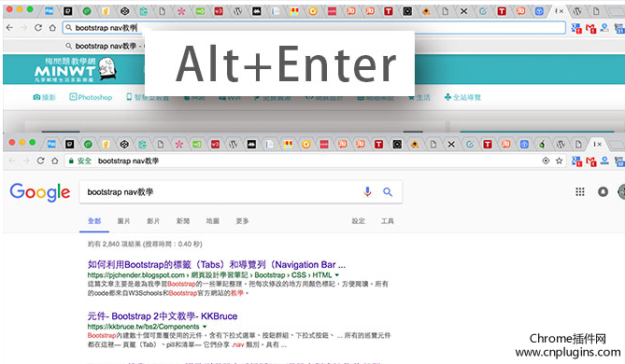
Task: Open the 設定 search settings menu
Action: (x=359, y=221)
